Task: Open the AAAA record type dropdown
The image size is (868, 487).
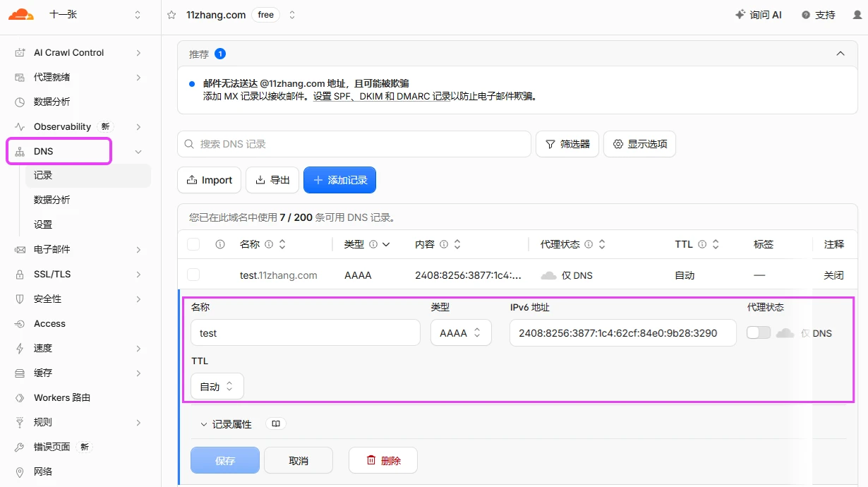Action: [461, 332]
